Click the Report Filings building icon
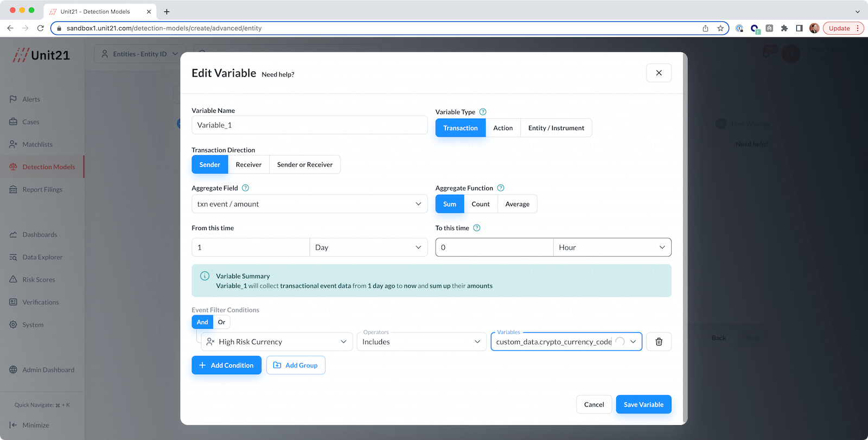This screenshot has height=440, width=868. [13, 189]
